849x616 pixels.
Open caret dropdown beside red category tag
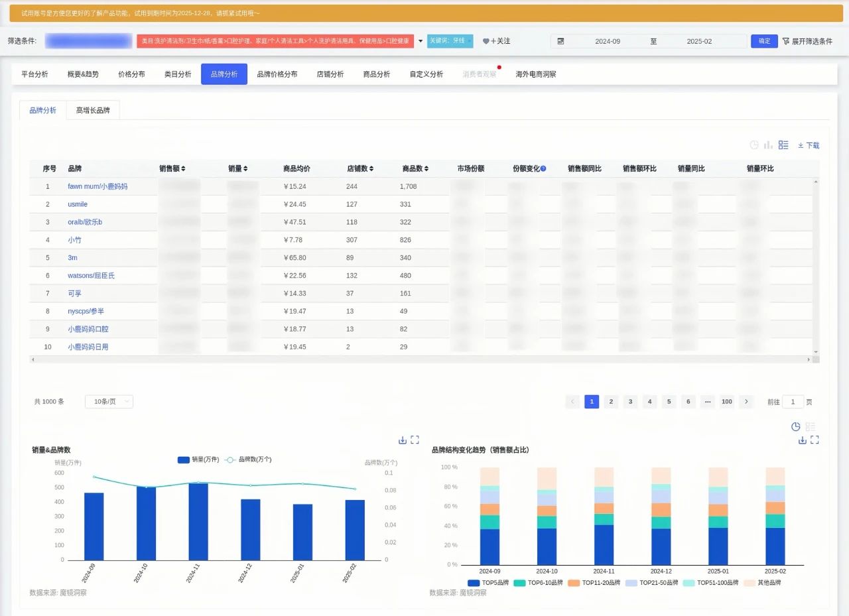click(x=420, y=41)
